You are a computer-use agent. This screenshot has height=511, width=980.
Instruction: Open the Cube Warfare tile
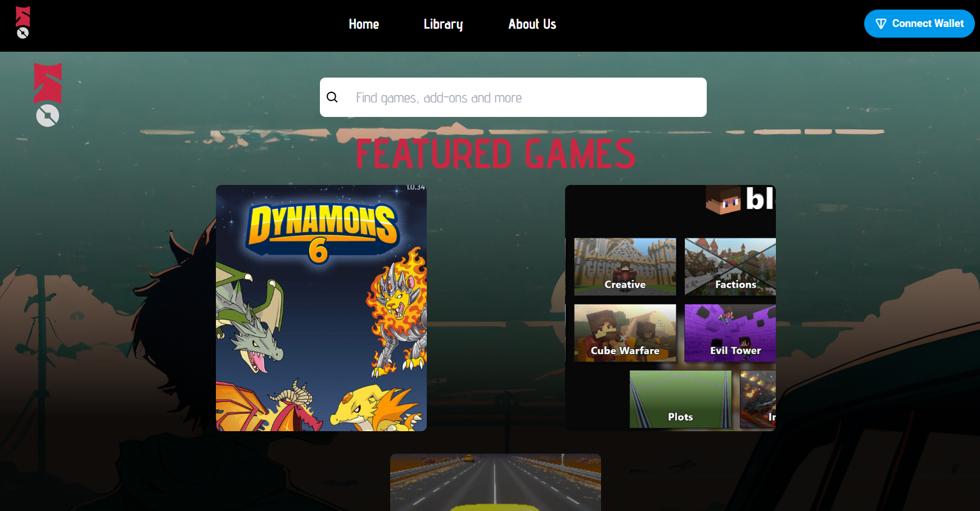625,333
